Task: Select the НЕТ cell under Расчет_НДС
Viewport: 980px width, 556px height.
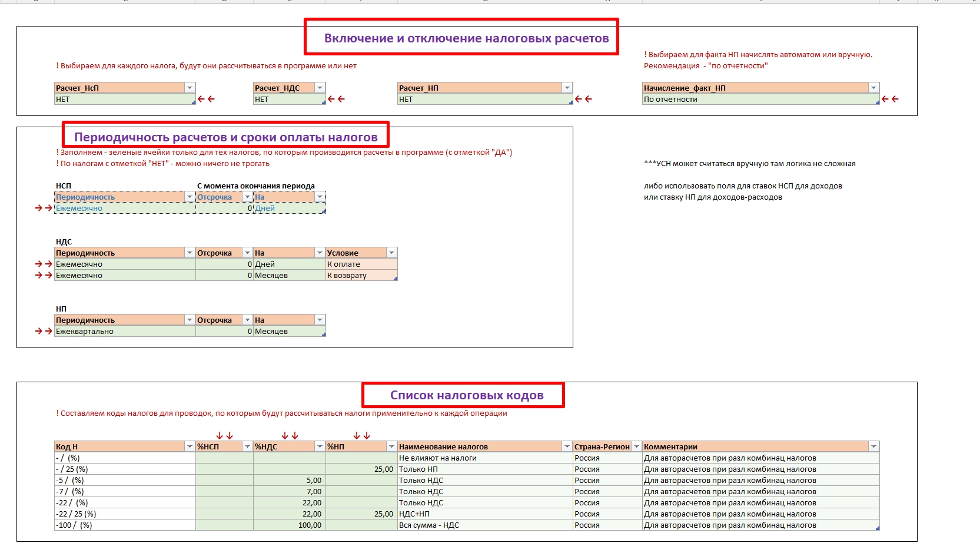Action: tap(289, 99)
